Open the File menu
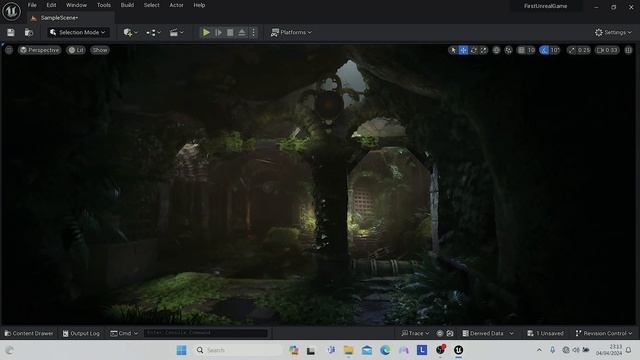 coord(32,5)
